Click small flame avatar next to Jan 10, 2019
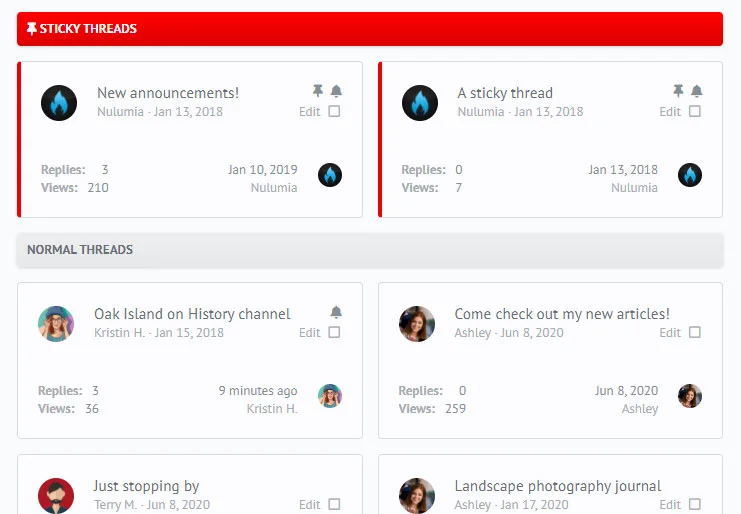Screen dimensions: 741x514 pyautogui.click(x=330, y=175)
